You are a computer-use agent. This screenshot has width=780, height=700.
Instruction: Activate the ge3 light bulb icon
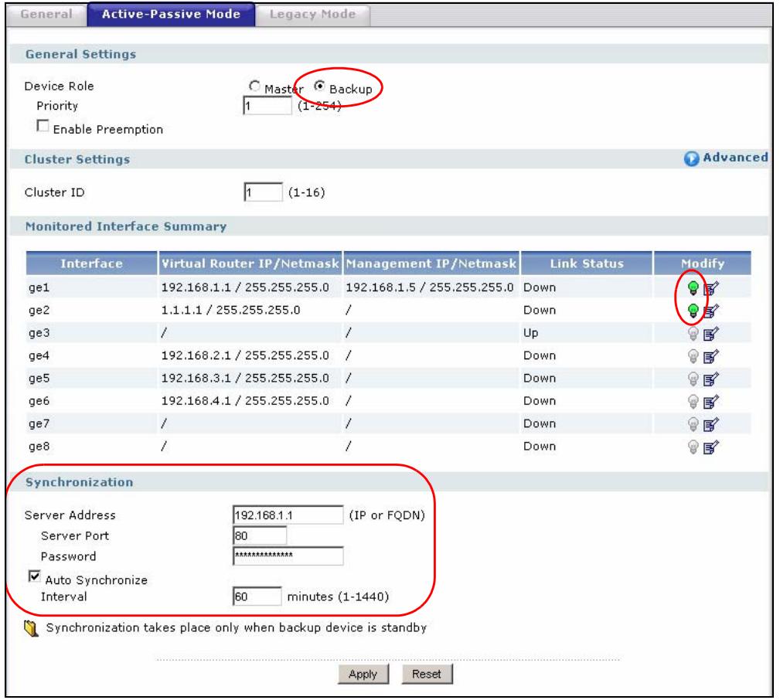click(x=693, y=334)
